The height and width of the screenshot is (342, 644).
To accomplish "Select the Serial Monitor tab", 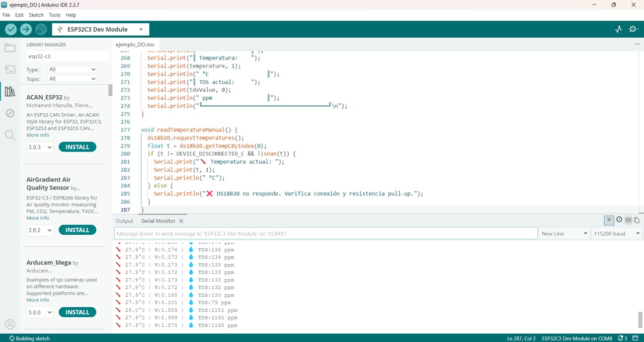I will tap(158, 221).
